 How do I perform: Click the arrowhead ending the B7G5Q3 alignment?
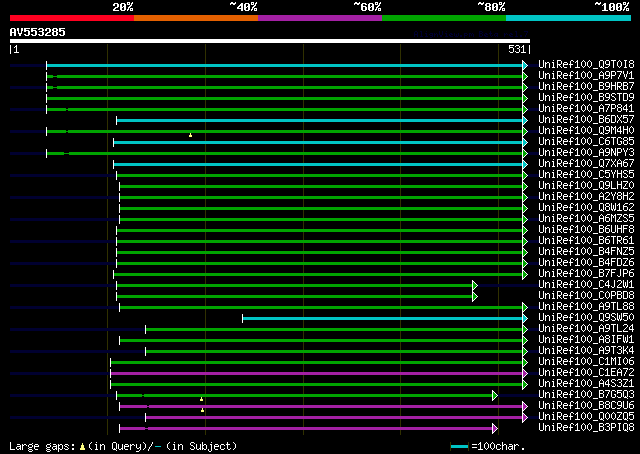(495, 396)
